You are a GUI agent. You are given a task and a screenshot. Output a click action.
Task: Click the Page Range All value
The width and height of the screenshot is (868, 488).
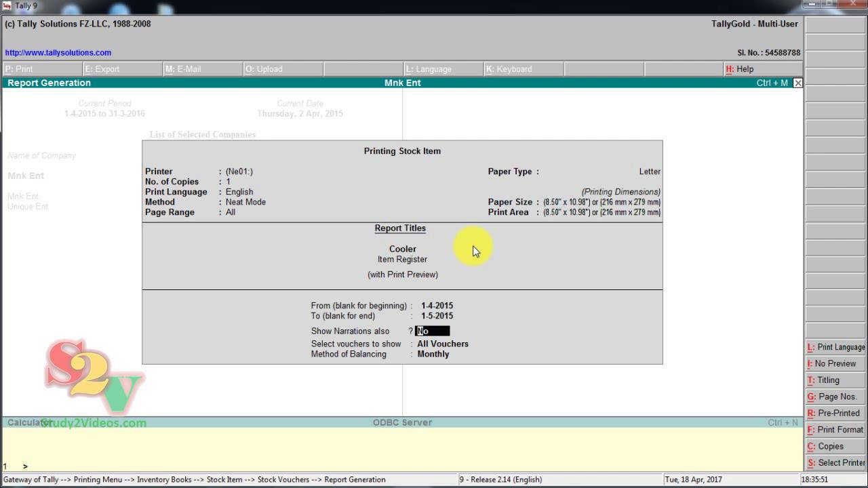click(231, 212)
